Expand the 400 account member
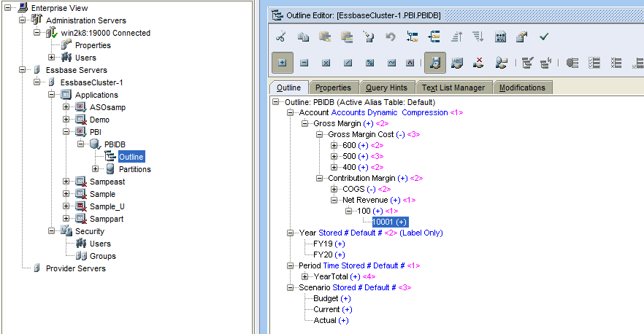 point(334,168)
